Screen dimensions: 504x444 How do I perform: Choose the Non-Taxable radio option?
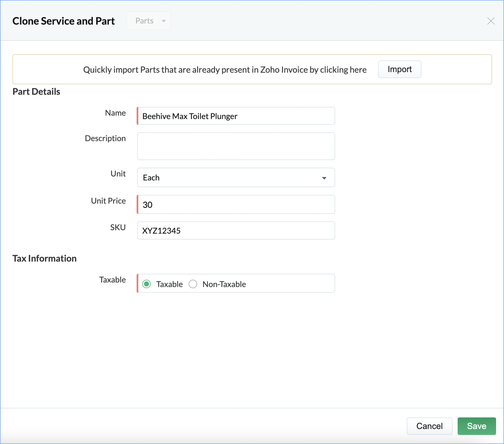click(193, 284)
